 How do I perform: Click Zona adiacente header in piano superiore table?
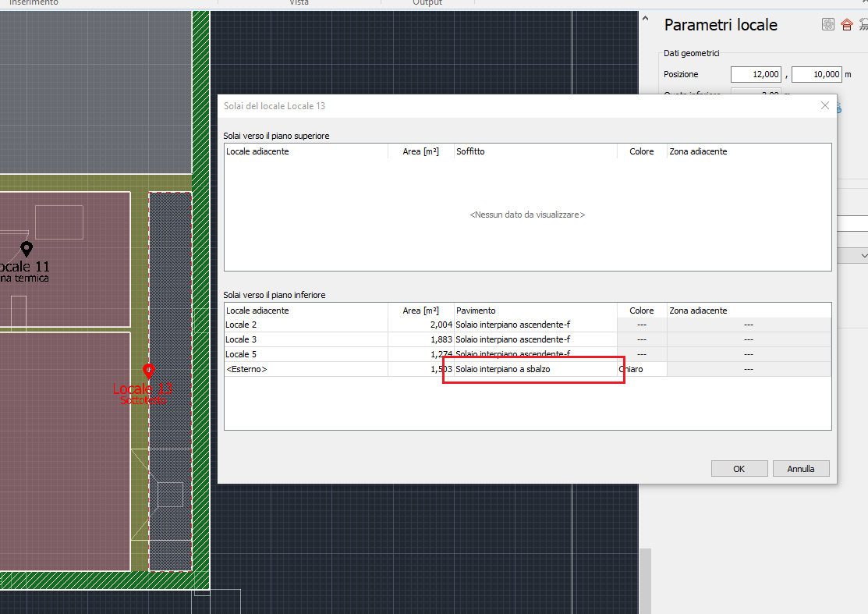(x=749, y=151)
